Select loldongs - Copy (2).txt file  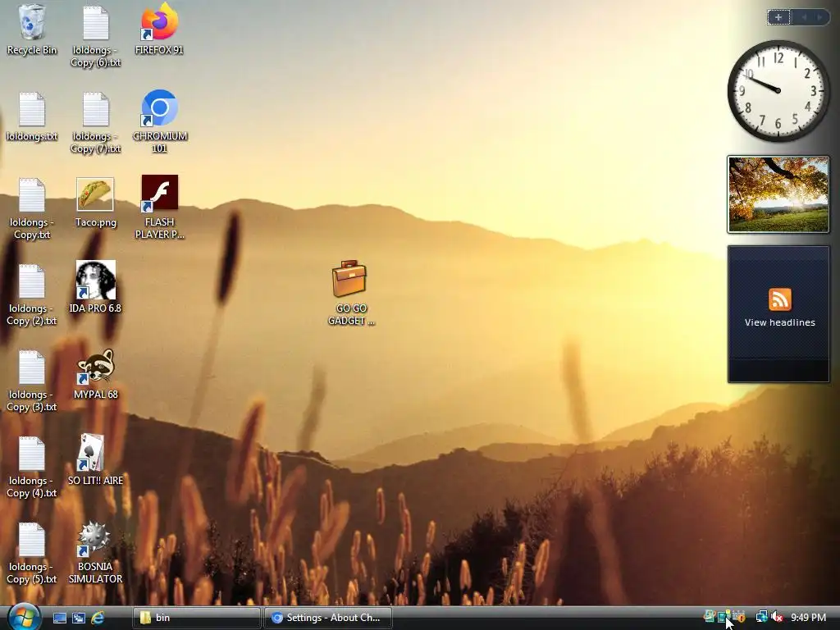(32, 294)
